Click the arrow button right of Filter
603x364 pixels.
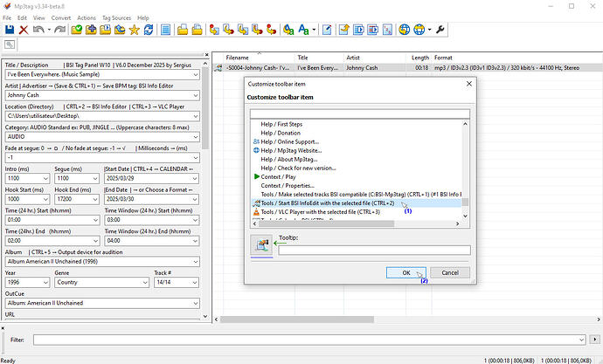[594, 340]
